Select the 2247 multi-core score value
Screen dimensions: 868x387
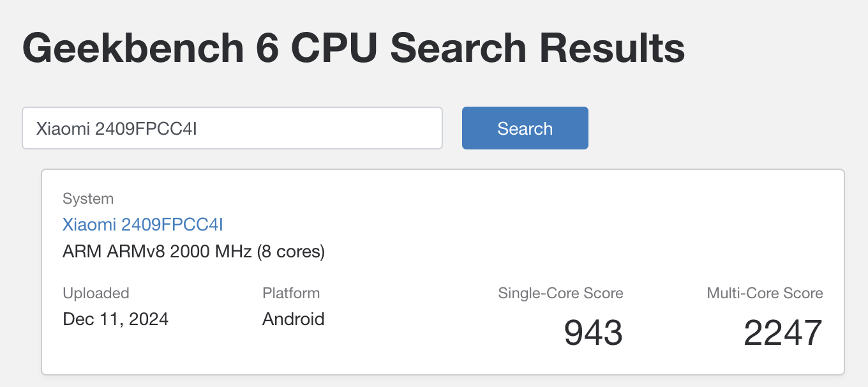pos(783,333)
